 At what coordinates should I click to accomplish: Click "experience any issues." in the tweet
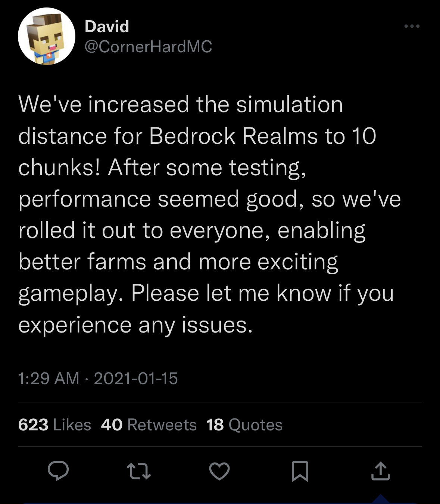(x=135, y=325)
